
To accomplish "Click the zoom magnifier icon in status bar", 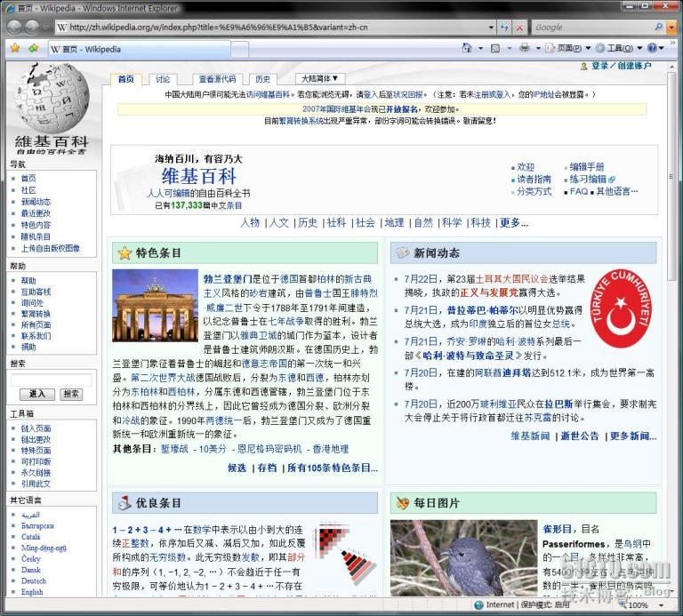I will (623, 605).
